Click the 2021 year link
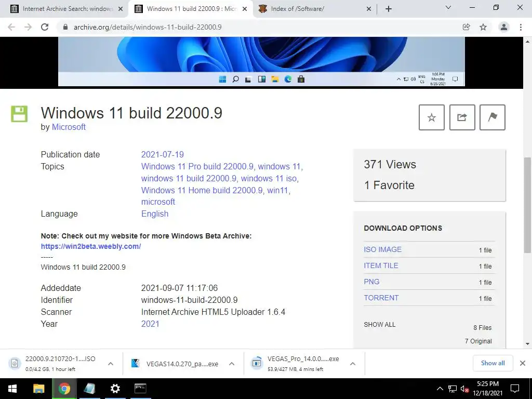This screenshot has width=532, height=399. [150, 324]
